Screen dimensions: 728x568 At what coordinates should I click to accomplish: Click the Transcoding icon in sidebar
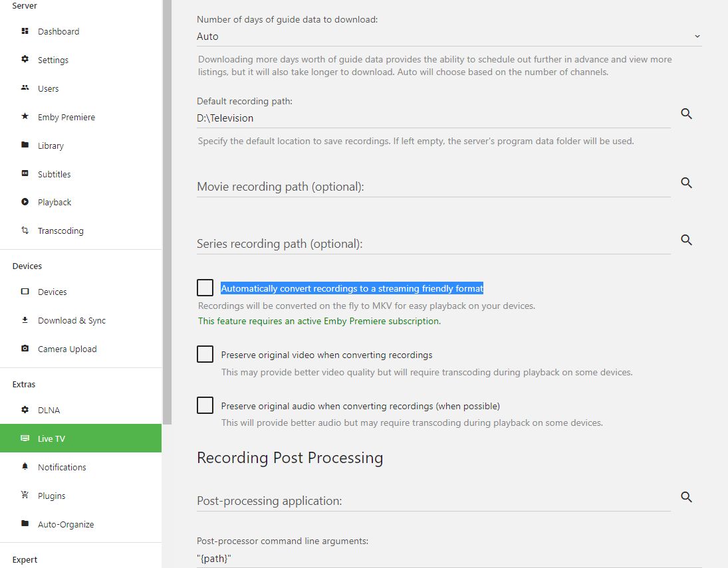(x=25, y=231)
